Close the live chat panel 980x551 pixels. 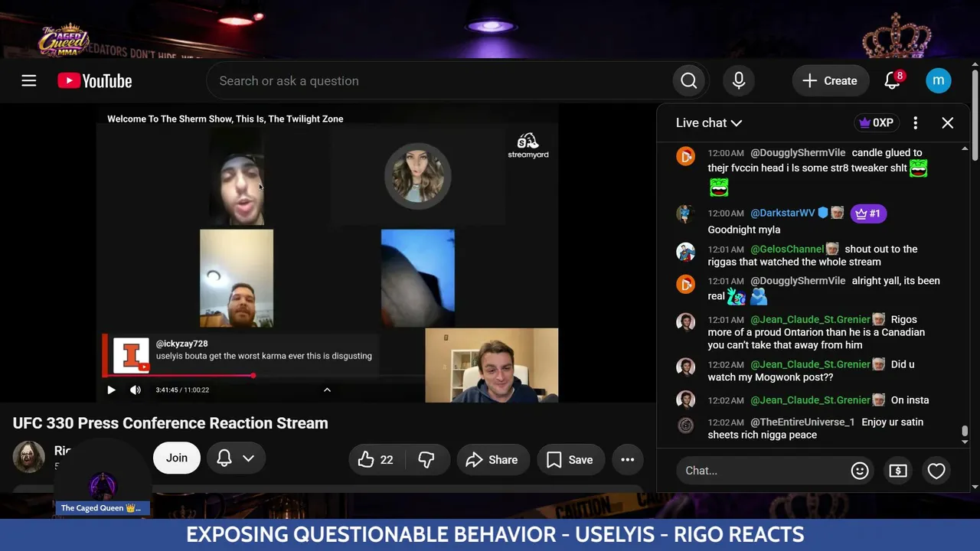(948, 122)
